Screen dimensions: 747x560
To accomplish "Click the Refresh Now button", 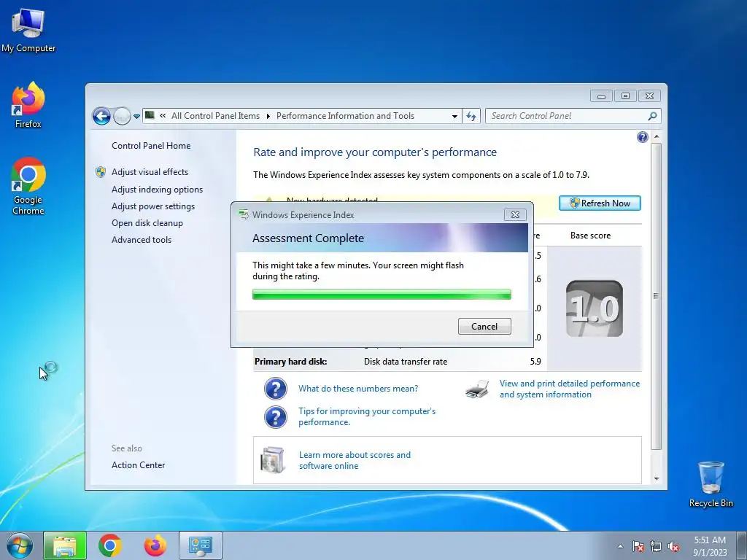I will point(600,203).
